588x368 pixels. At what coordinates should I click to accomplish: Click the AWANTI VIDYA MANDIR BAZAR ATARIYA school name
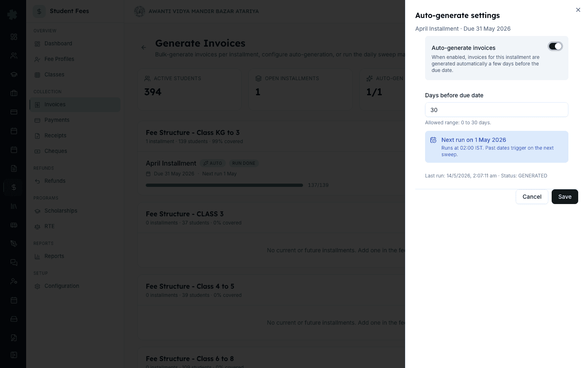(x=204, y=11)
